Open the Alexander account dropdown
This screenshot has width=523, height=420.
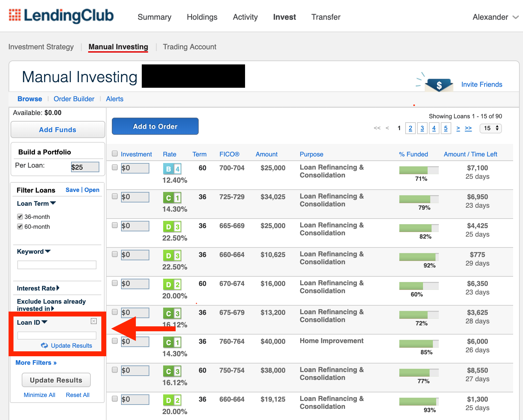tap(495, 17)
